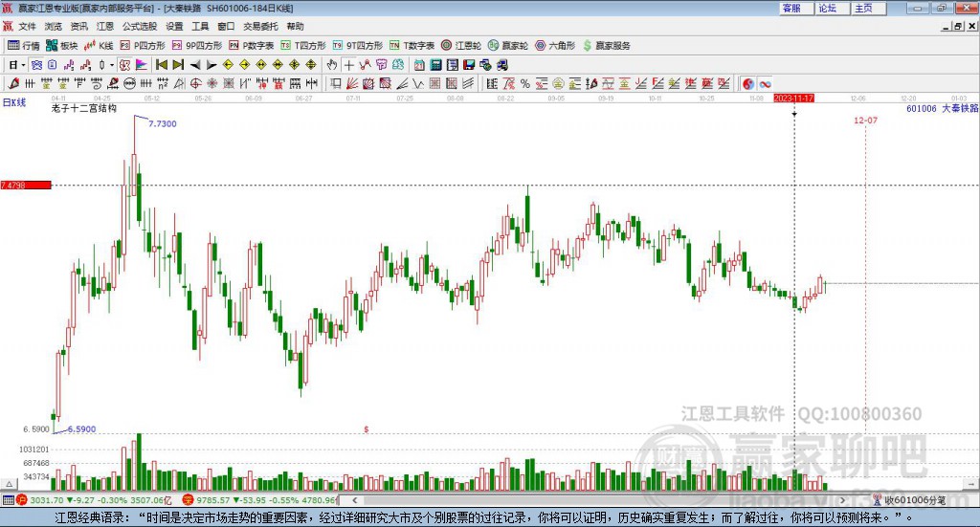Select the percent % retracement tool

point(525,83)
